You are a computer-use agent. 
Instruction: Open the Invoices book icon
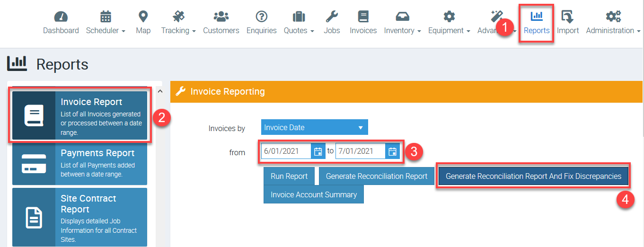click(x=363, y=17)
